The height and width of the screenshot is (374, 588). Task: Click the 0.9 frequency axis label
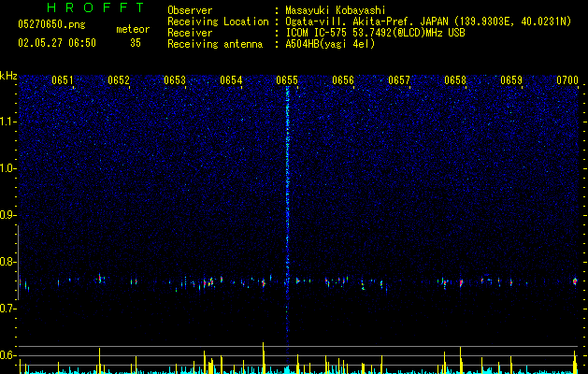coord(7,215)
